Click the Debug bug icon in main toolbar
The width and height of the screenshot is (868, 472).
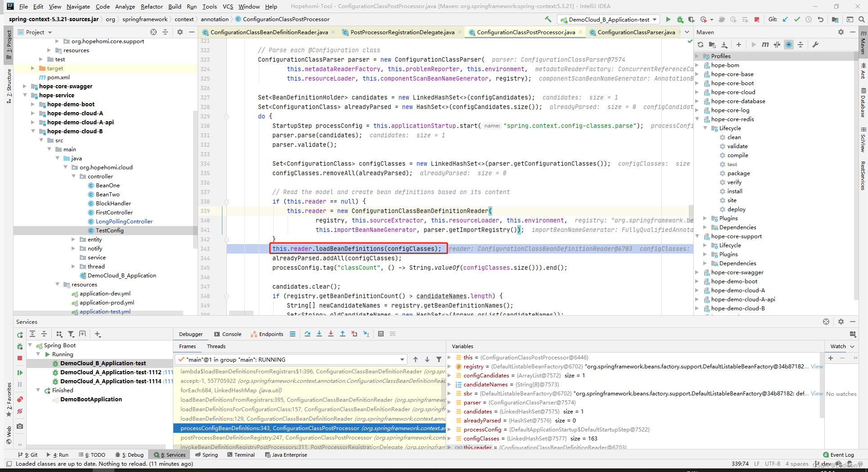[680, 19]
